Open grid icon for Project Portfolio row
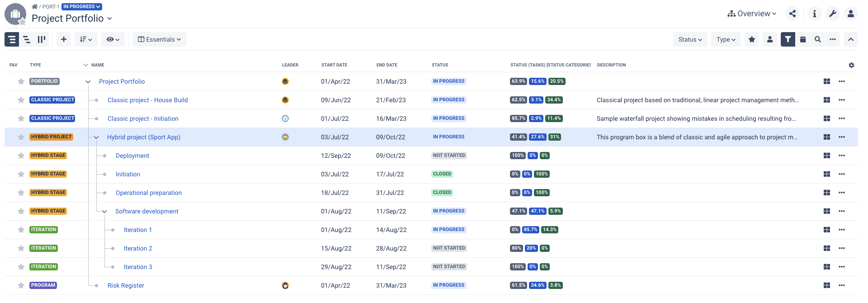 827,81
